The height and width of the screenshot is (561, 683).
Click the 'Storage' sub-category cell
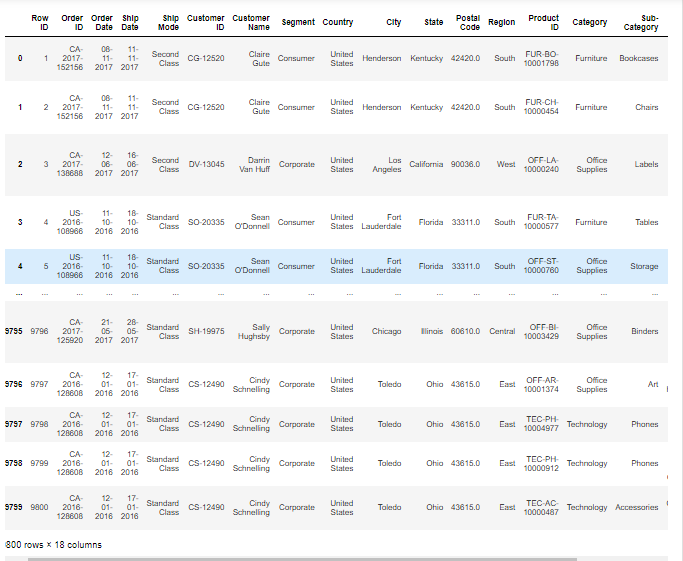[644, 266]
